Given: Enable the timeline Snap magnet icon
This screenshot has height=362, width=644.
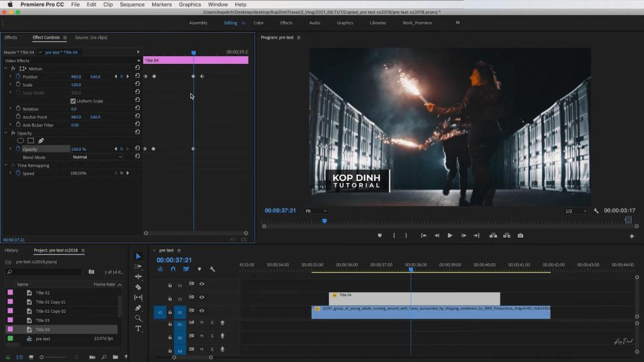Looking at the screenshot, I should coord(173,269).
